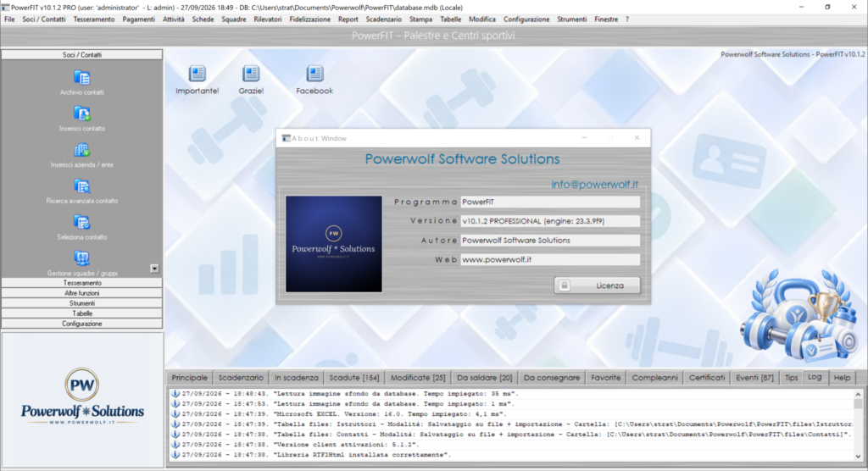Click the Inserisci contatto icon
This screenshot has height=471, width=868.
pos(82,114)
